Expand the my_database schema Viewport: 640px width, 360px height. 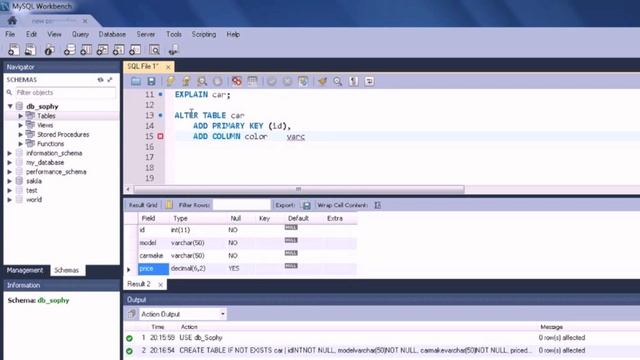point(10,163)
